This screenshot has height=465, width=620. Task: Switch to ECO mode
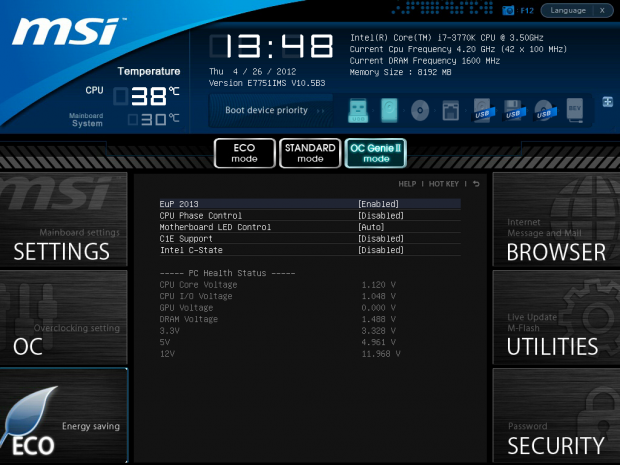[x=244, y=153]
